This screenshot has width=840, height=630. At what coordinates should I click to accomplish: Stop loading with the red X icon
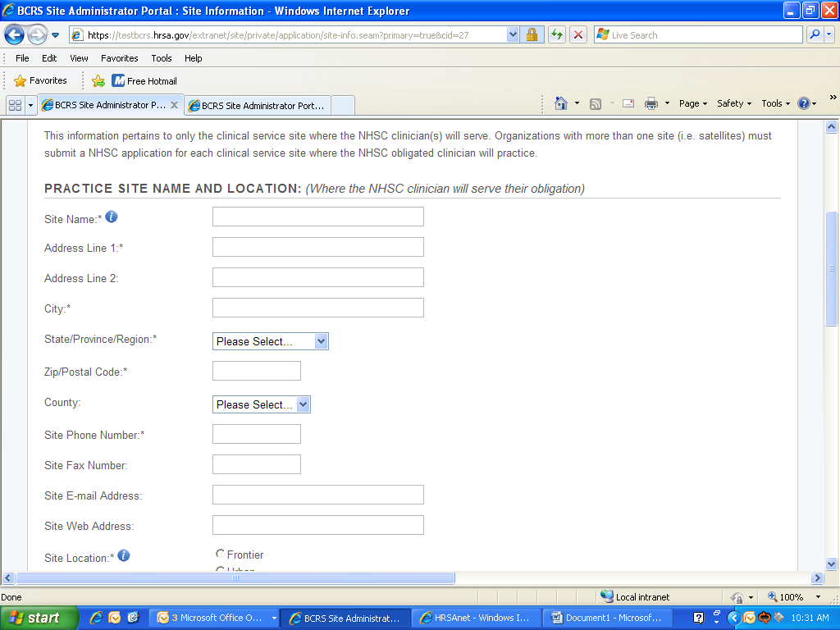coord(578,35)
